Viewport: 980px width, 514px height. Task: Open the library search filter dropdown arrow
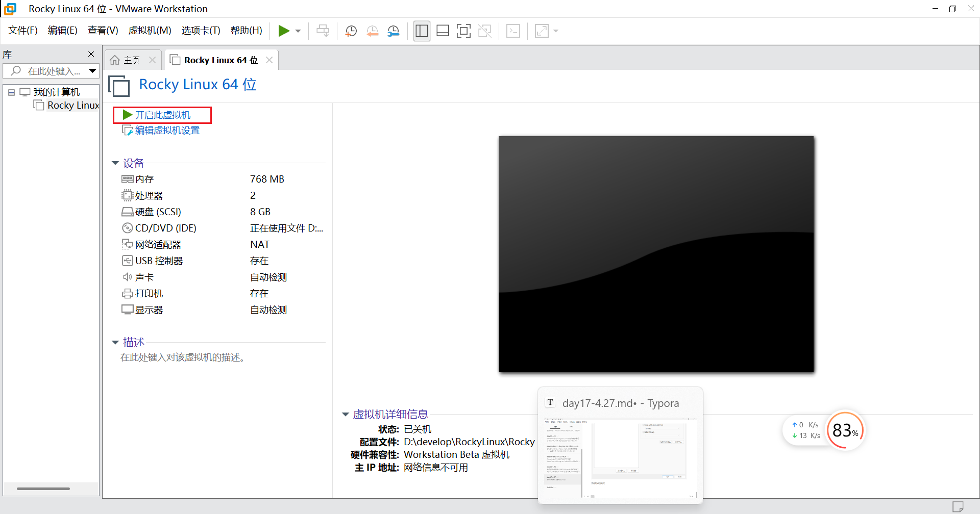click(x=92, y=71)
